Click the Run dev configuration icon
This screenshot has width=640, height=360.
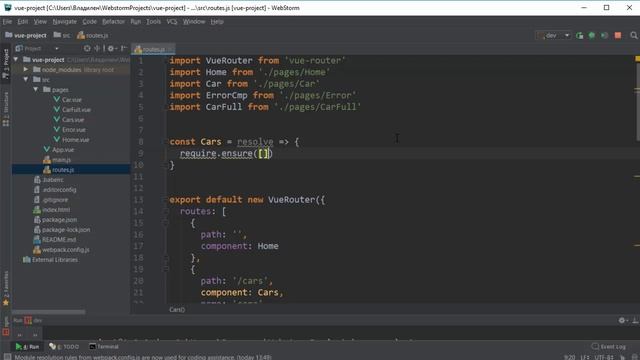tap(580, 36)
